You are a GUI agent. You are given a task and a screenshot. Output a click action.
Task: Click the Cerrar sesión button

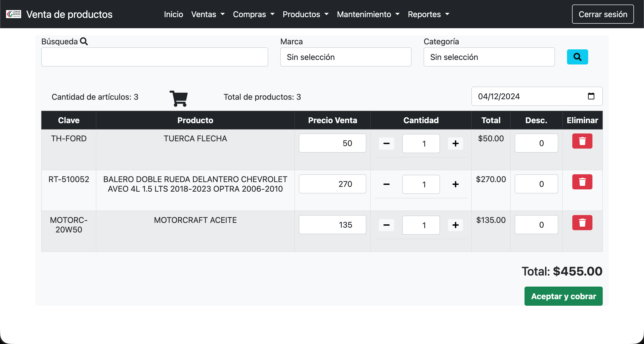coord(603,14)
